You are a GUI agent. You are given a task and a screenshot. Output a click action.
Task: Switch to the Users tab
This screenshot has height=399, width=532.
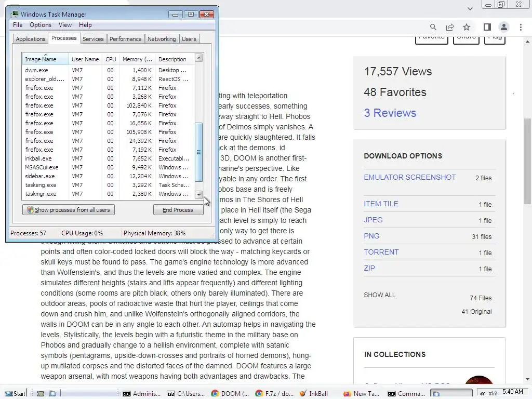[189, 39]
